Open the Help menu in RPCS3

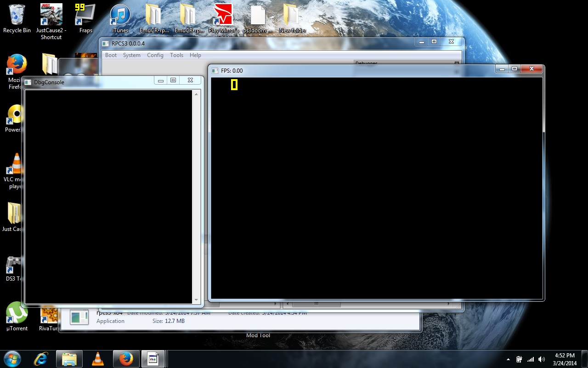195,55
